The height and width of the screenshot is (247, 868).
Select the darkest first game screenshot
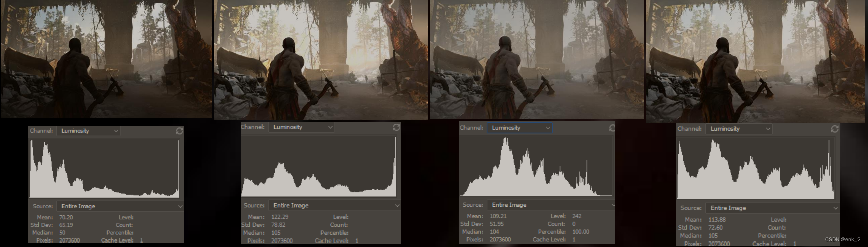(x=106, y=59)
